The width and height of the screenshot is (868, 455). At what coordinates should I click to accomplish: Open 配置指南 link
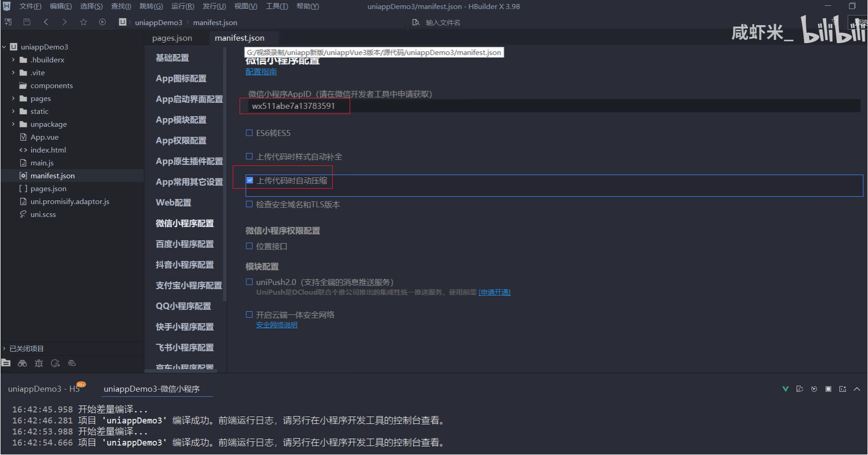pos(261,72)
